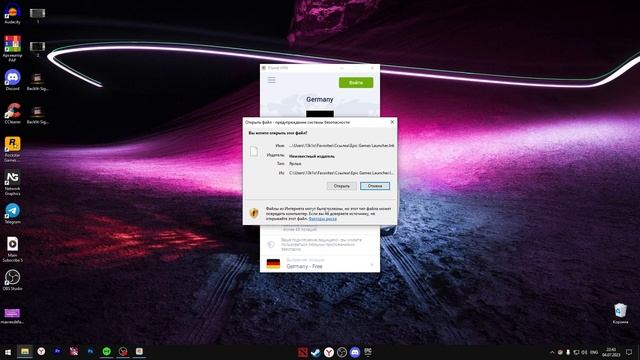This screenshot has width=640, height=360.
Task: Open the risk factors link in the warning
Action: [322, 219]
